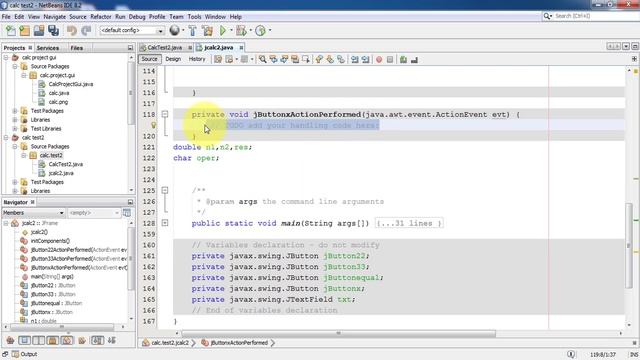Click the light bulb hint icon at line 119

153,125
